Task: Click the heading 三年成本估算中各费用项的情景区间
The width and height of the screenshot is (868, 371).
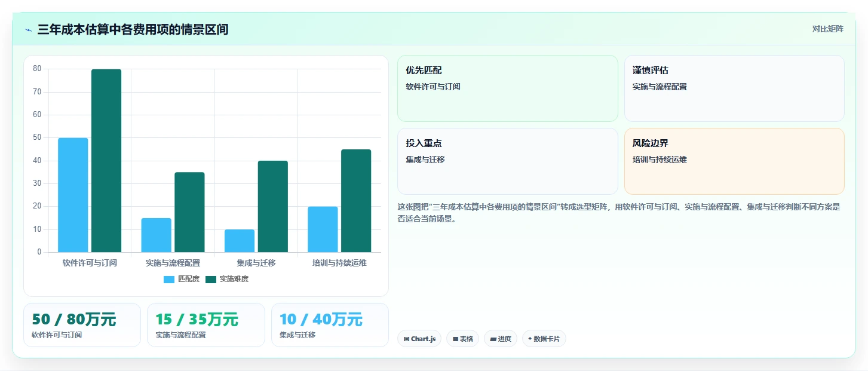Action: [133, 29]
